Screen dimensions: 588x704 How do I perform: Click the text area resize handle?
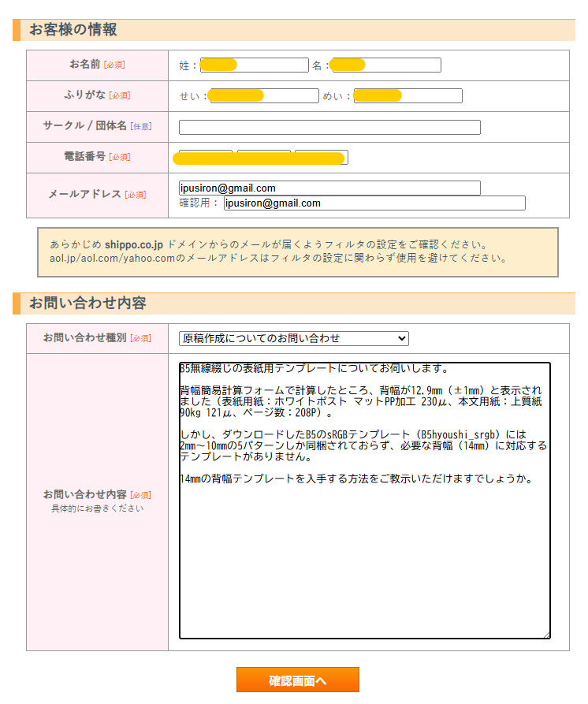click(546, 634)
